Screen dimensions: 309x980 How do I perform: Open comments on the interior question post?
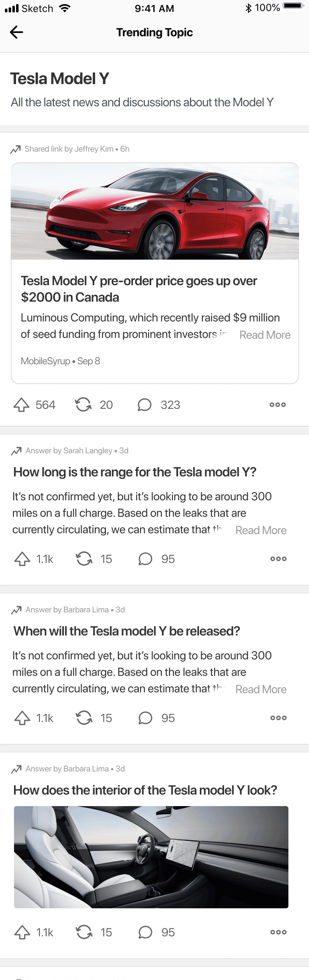click(145, 932)
